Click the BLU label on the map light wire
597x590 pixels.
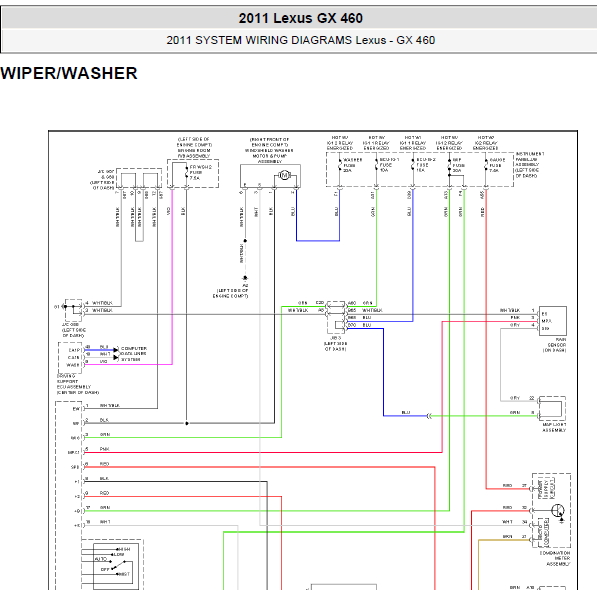pyautogui.click(x=406, y=413)
